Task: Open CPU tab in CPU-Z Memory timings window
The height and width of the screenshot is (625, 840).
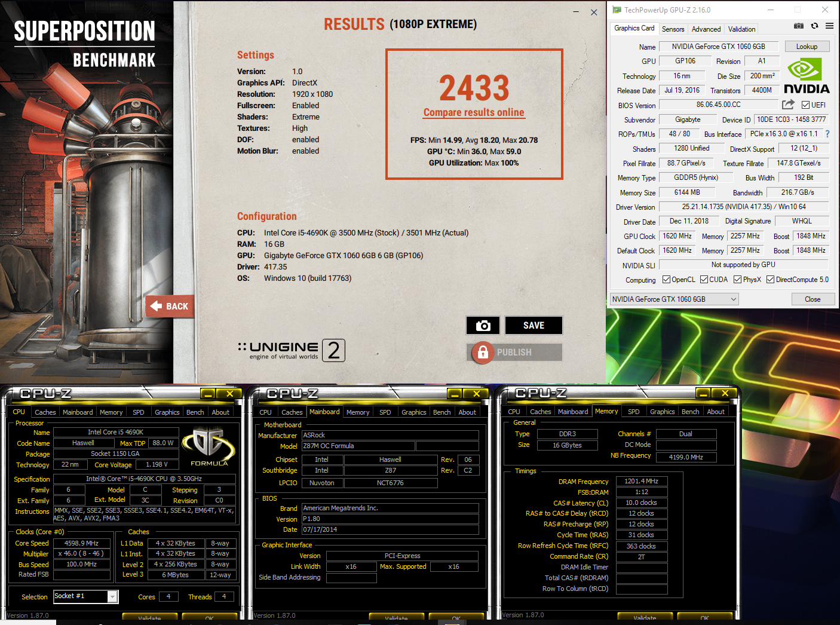Action: point(514,412)
